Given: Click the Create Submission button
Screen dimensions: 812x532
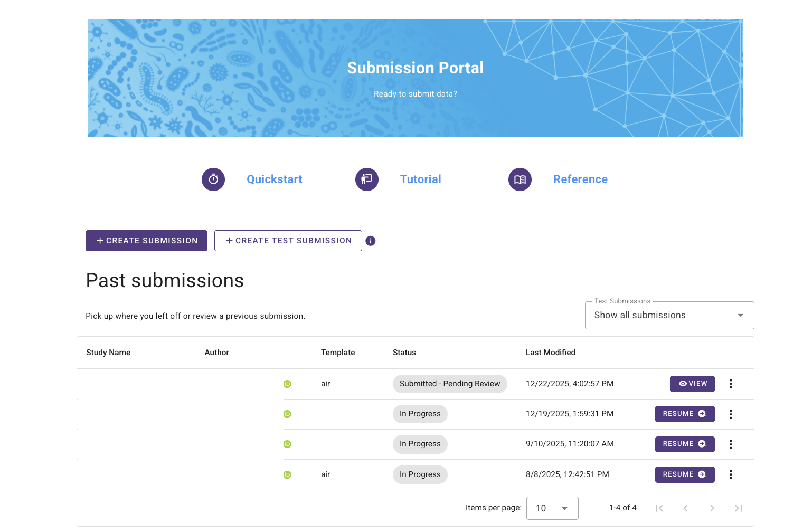Looking at the screenshot, I should [x=146, y=241].
